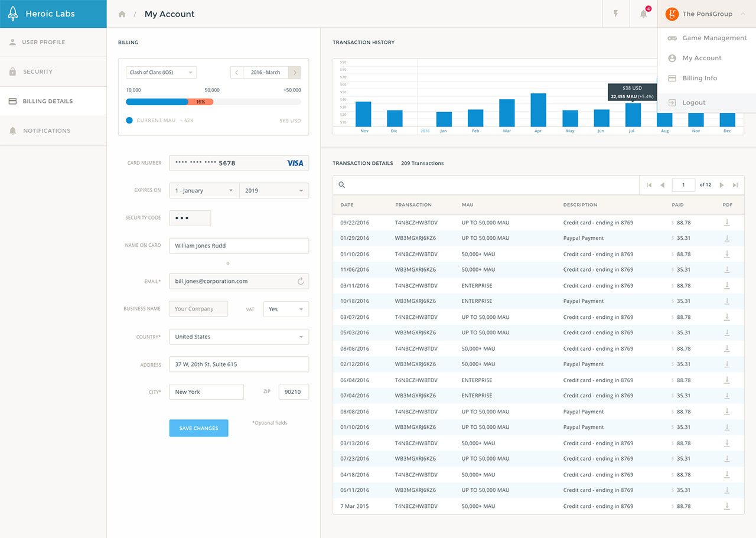Screen dimensions: 756x538
Task: Open notifications bell with red badge
Action: [x=644, y=14]
